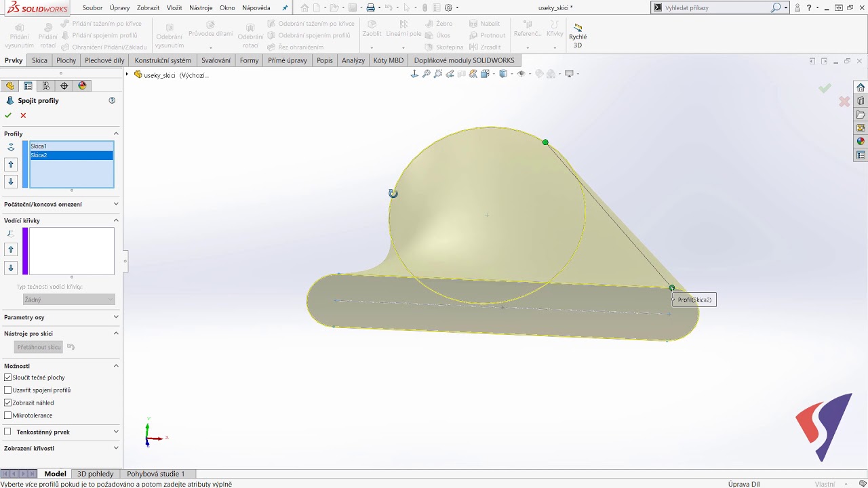Open the Nápověda menu
The width and height of the screenshot is (868, 488).
pyautogui.click(x=256, y=8)
